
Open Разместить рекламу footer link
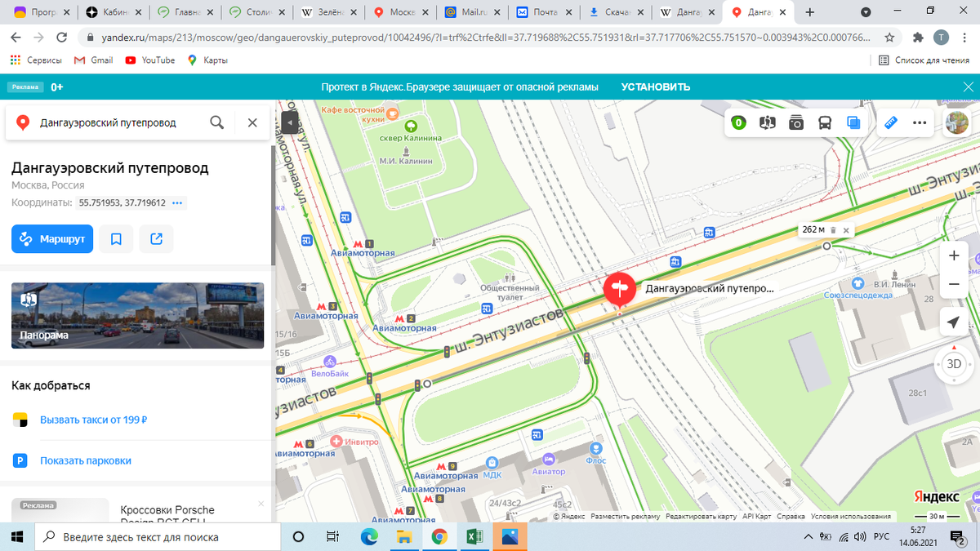626,516
